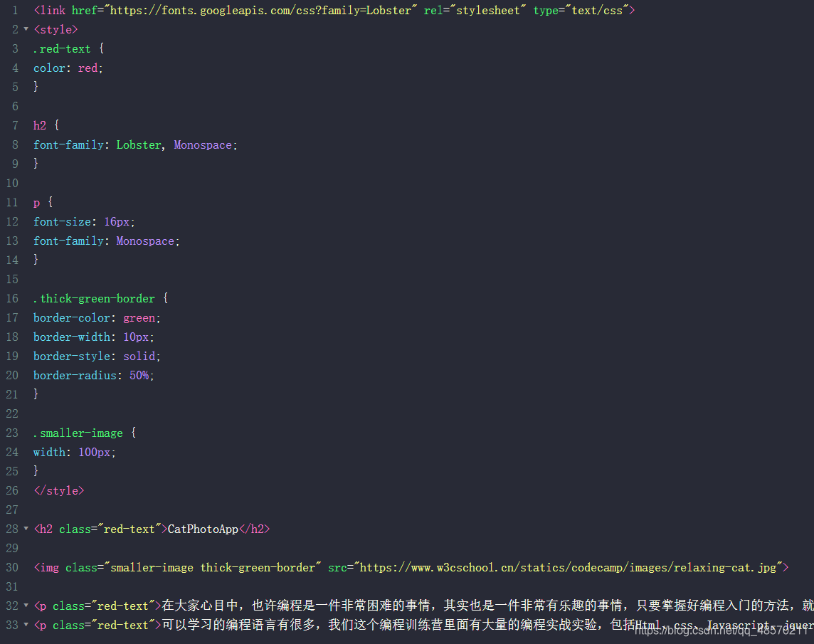Click the CatPhotoApp heading text

[x=203, y=529]
